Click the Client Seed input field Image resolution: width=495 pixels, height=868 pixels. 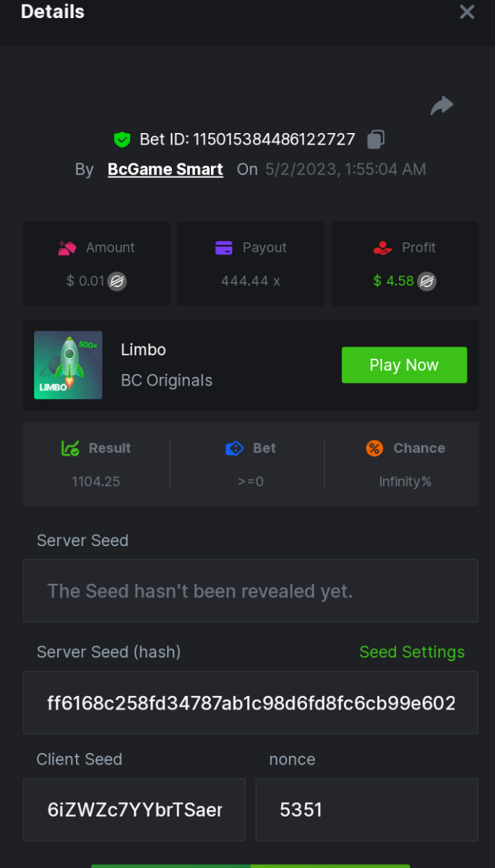(134, 809)
